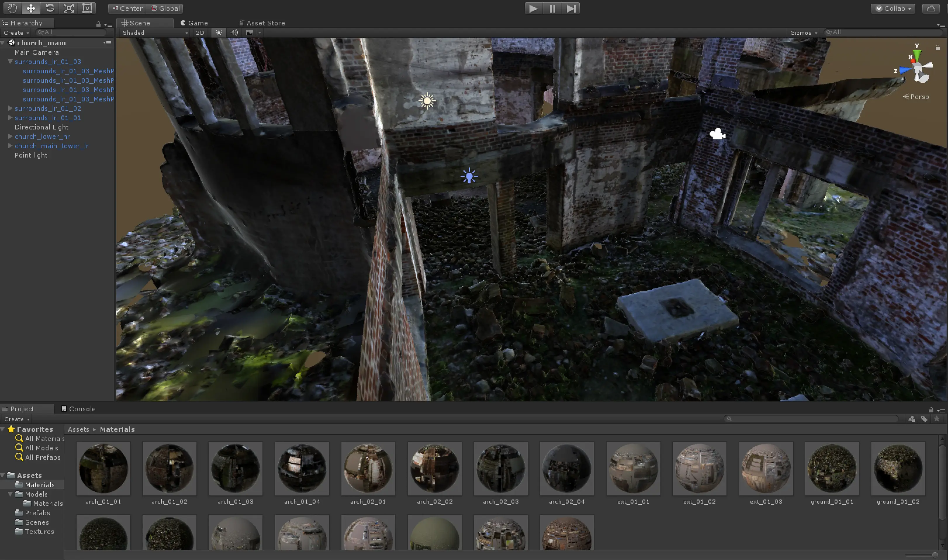Open the Hierarchy Create dropdown

16,32
